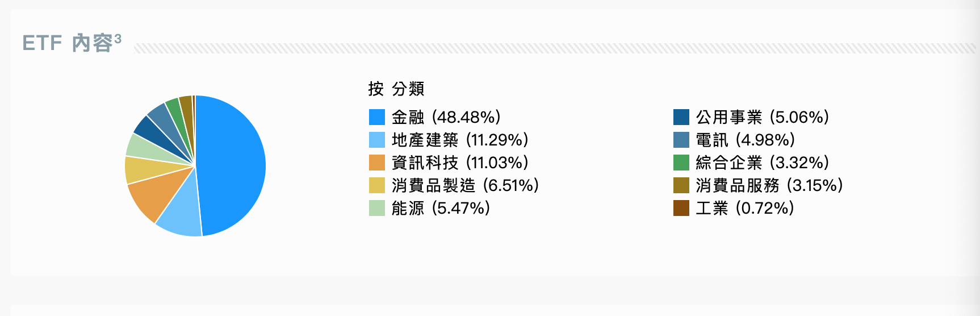980x316 pixels.
Task: Select the pale green 能源 legend swatch
Action: pyautogui.click(x=377, y=208)
